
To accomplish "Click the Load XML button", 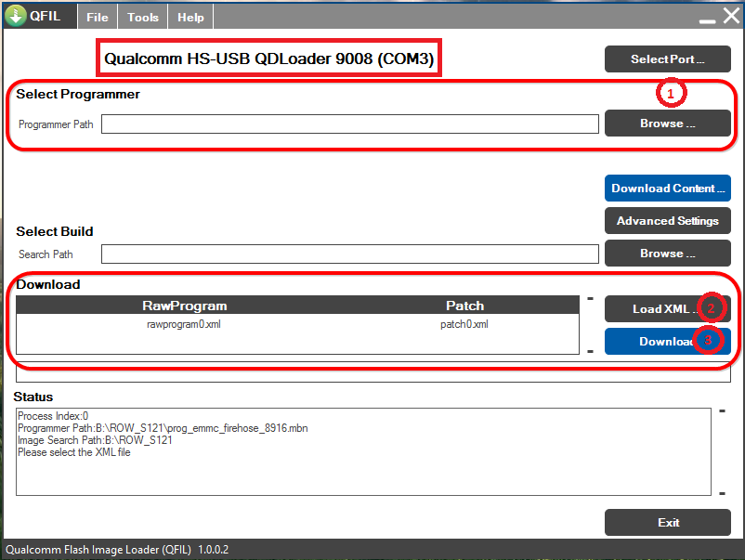I will pyautogui.click(x=668, y=308).
